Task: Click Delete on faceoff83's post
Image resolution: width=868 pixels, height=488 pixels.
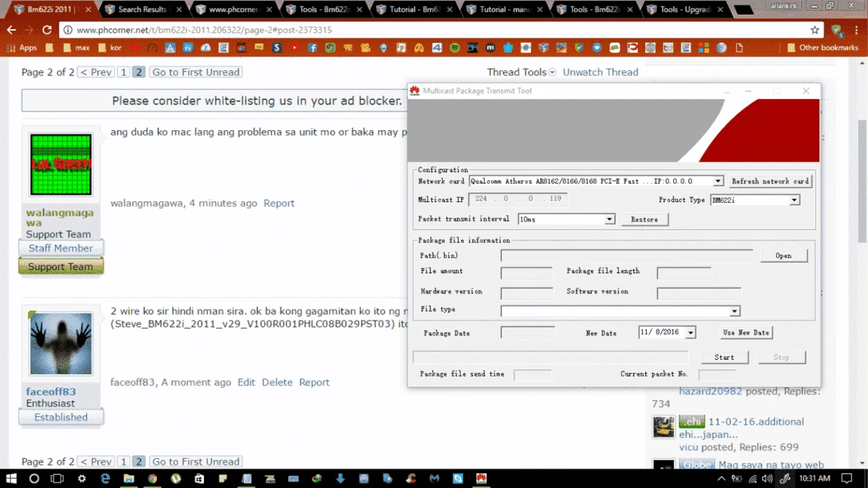Action: (277, 382)
